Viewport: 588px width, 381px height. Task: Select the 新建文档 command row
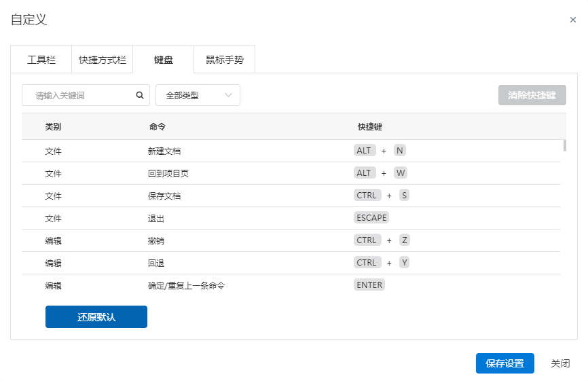coord(291,151)
